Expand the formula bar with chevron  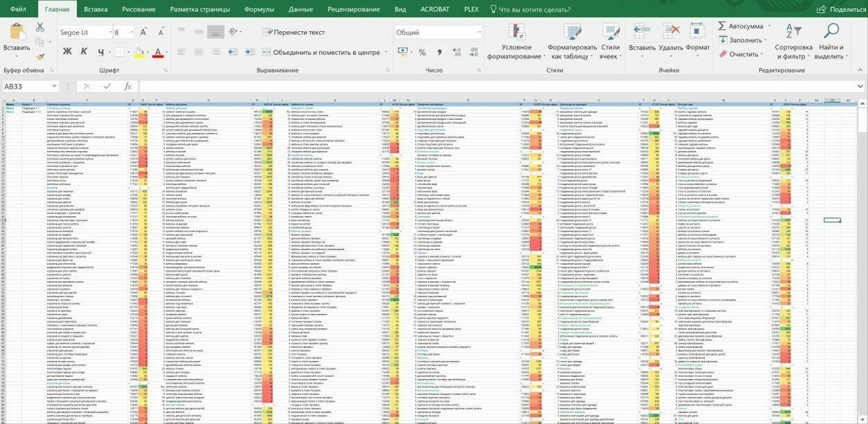point(859,86)
